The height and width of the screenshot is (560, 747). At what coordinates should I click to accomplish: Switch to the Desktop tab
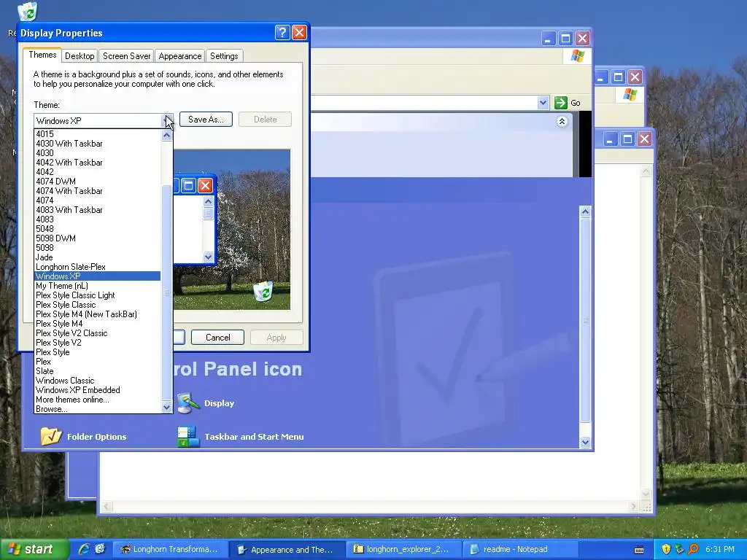(80, 55)
